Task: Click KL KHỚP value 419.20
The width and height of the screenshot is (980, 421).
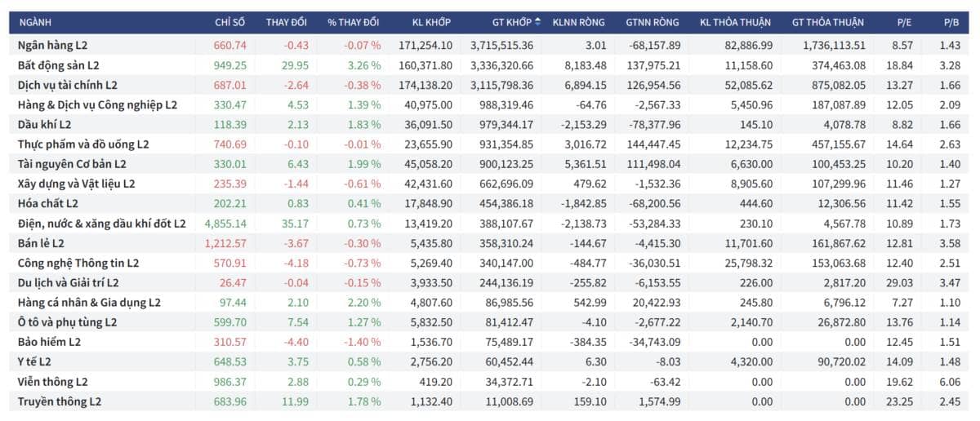Action: [435, 382]
